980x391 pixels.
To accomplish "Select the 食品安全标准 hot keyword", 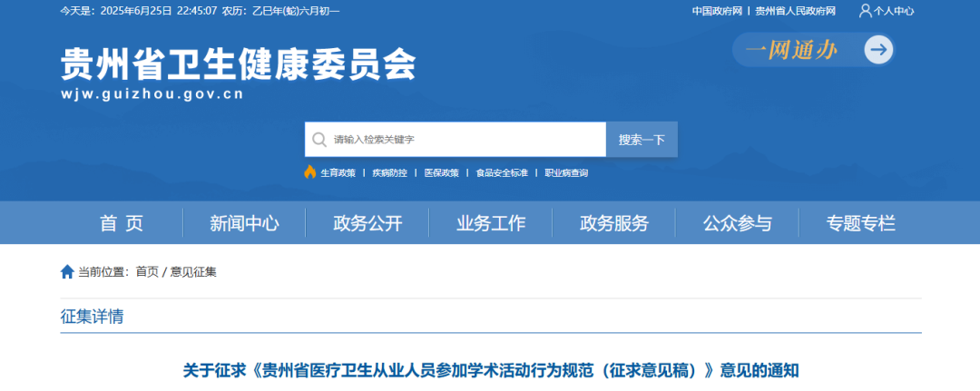I will point(502,173).
